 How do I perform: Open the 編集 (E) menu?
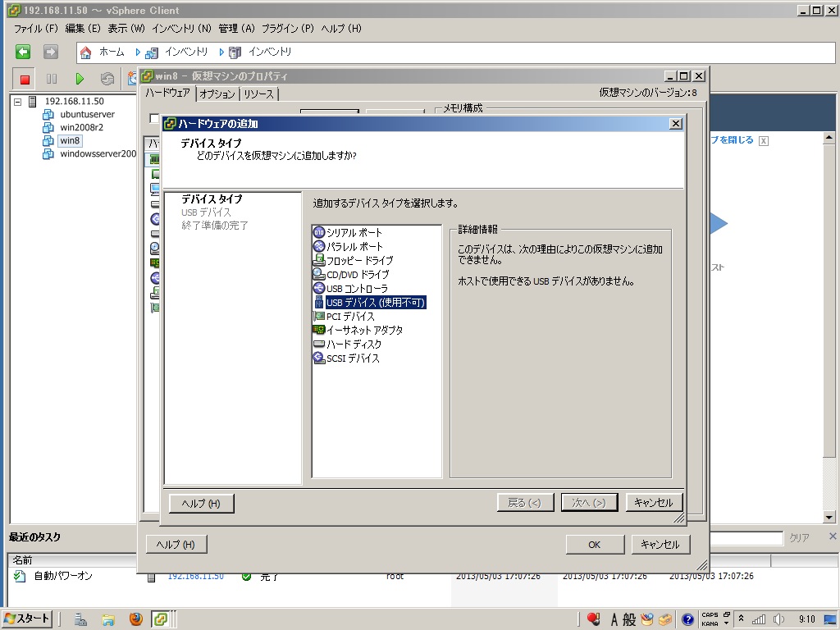click(x=83, y=29)
